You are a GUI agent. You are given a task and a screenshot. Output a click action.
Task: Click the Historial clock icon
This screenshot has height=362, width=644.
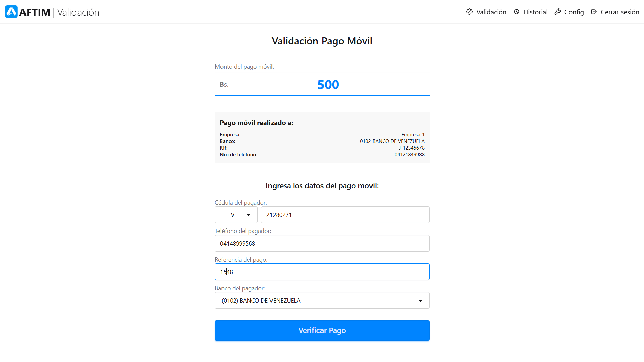(x=516, y=12)
